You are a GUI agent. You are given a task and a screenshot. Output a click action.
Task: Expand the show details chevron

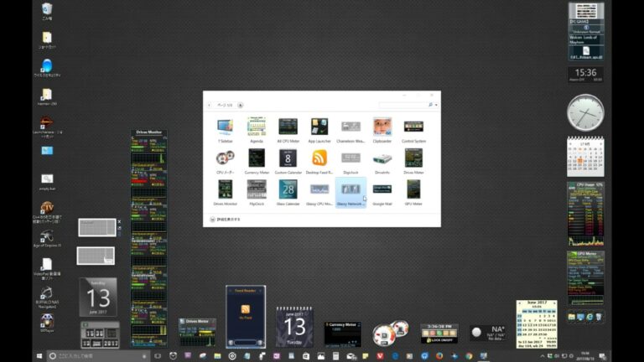pos(211,219)
